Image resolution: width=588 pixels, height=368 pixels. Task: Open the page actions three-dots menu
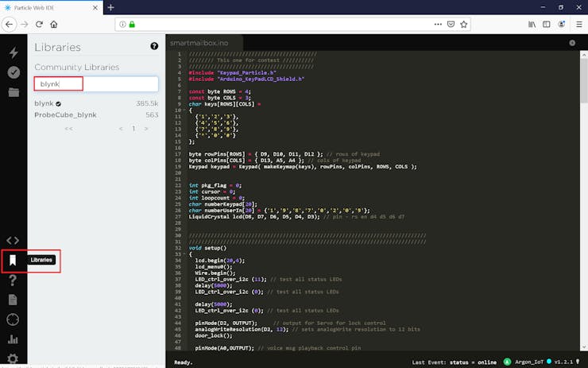pyautogui.click(x=438, y=25)
